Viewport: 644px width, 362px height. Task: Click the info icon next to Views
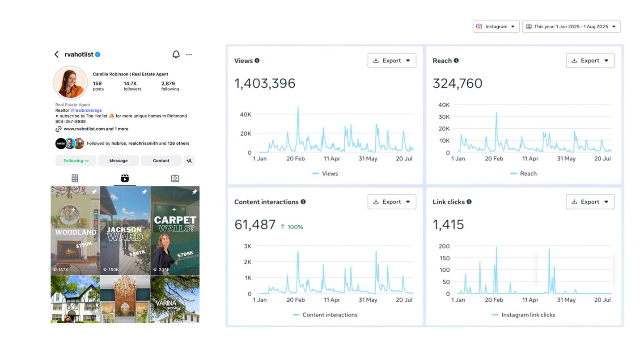click(257, 61)
